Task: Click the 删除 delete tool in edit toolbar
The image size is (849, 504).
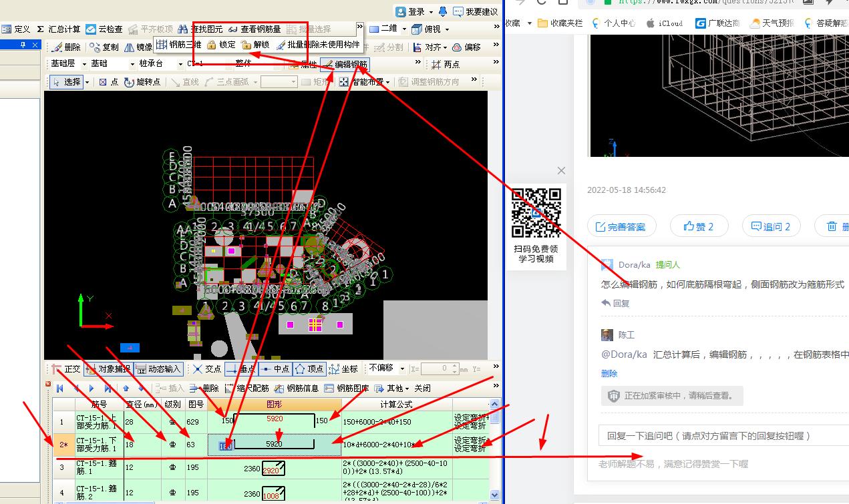Action: pyautogui.click(x=66, y=47)
